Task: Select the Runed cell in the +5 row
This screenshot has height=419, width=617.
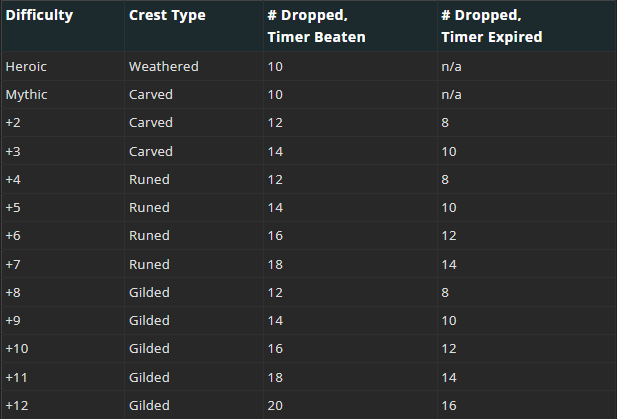Action: (150, 208)
